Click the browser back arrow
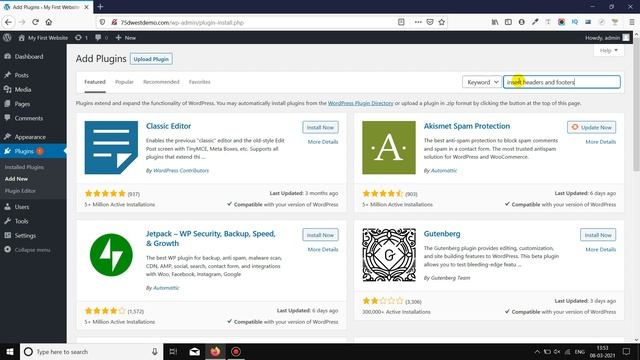 [x=9, y=22]
